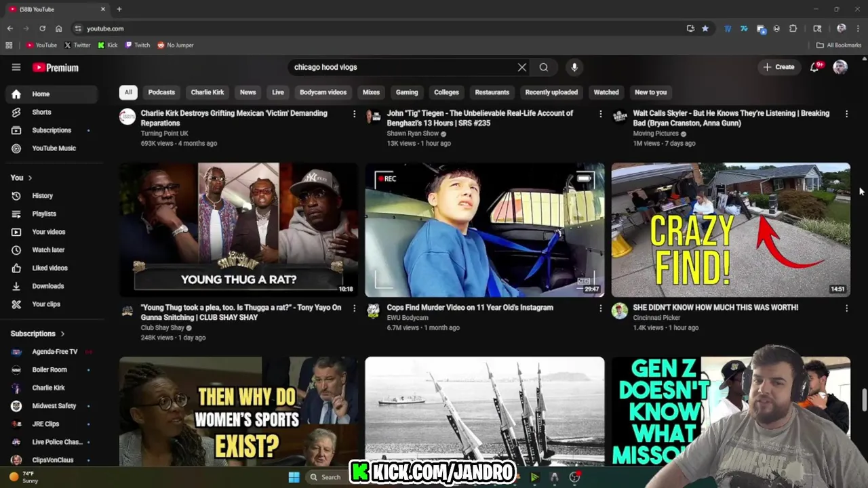Viewport: 868px width, 488px height.
Task: Select the New to you filter chip
Action: coord(651,92)
